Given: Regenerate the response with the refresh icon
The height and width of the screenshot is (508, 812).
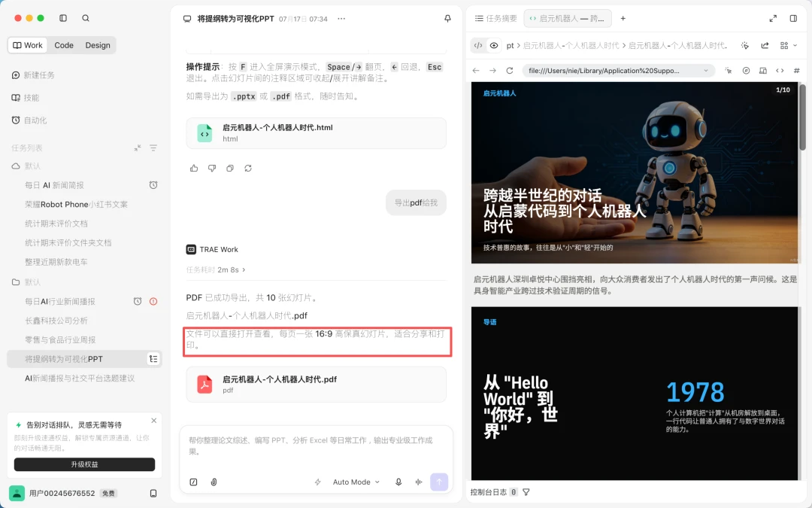Looking at the screenshot, I should (x=248, y=168).
